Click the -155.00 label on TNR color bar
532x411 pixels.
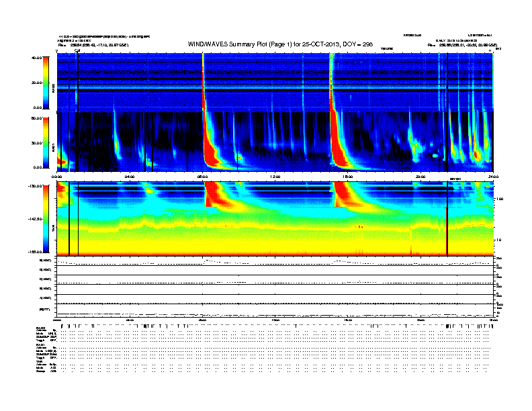point(36,252)
